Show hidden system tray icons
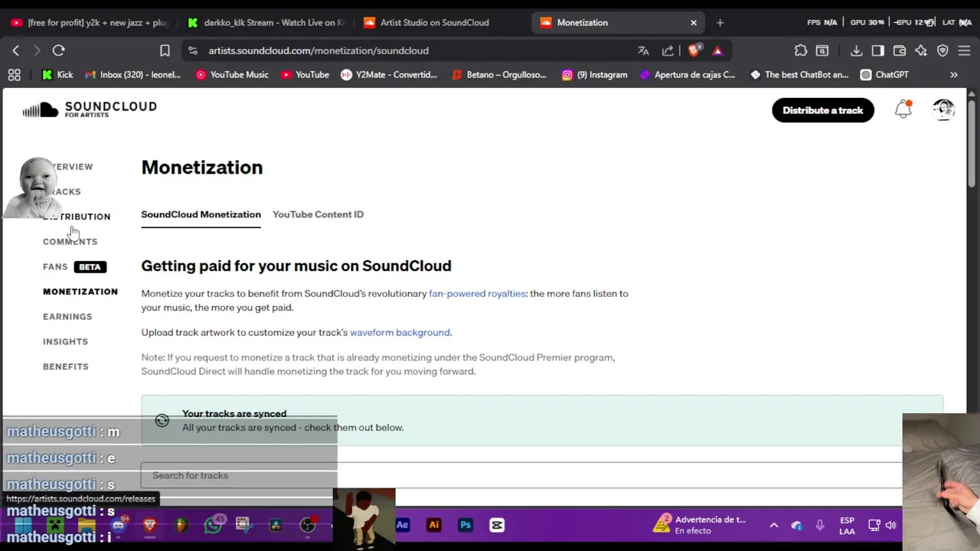This screenshot has width=980, height=551. pos(774,525)
